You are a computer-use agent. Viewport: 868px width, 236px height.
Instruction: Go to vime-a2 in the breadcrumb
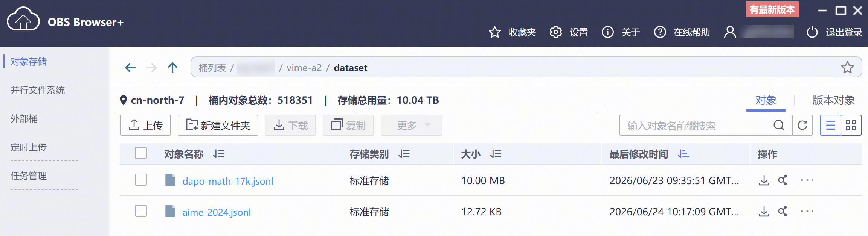point(304,68)
